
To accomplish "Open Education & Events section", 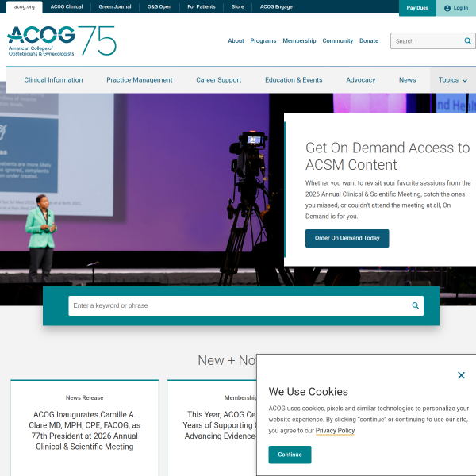I will click(x=294, y=80).
